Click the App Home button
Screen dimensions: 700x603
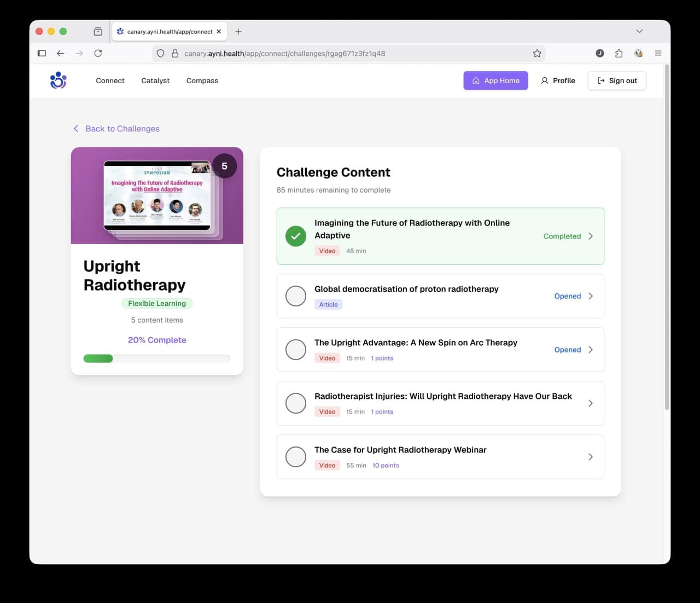495,80
